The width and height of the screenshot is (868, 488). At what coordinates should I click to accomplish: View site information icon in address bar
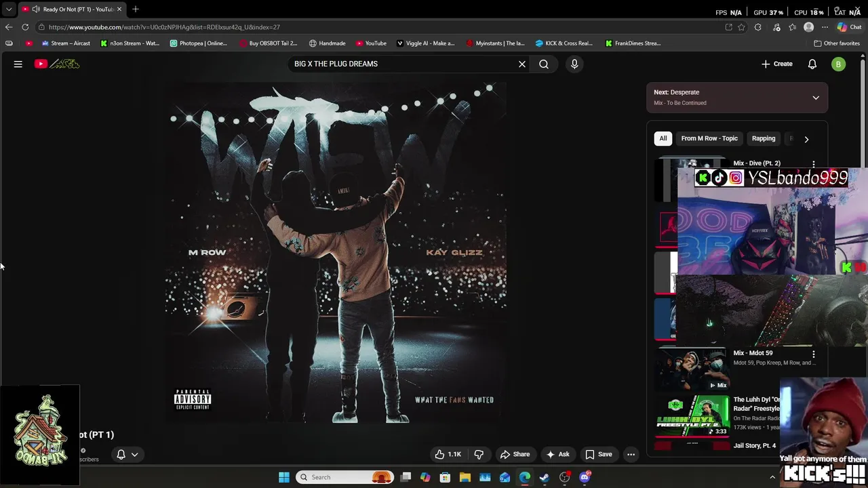[x=41, y=27]
